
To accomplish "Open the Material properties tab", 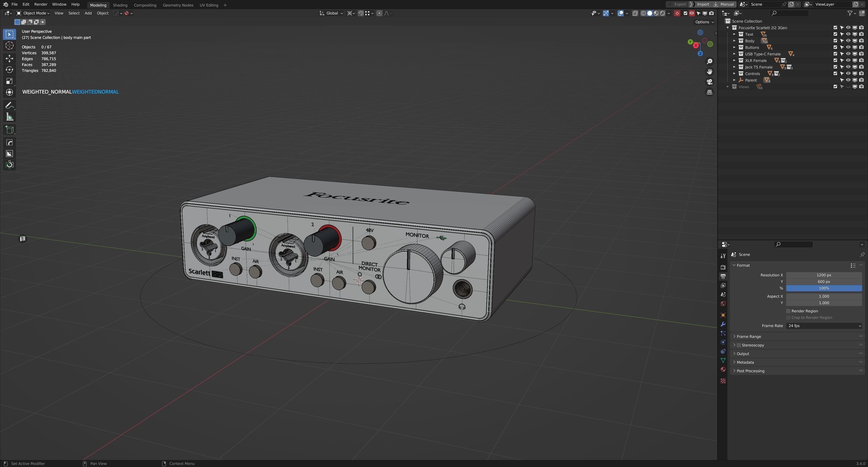I will [x=723, y=370].
